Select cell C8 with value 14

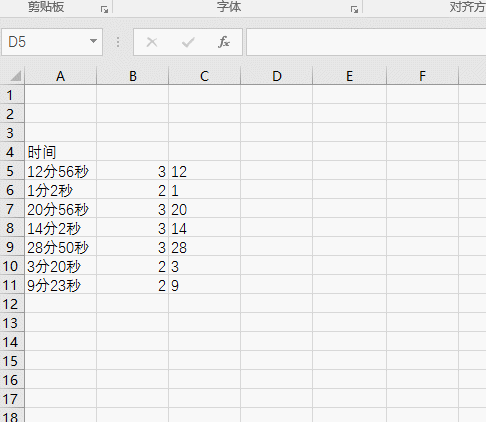coord(205,228)
